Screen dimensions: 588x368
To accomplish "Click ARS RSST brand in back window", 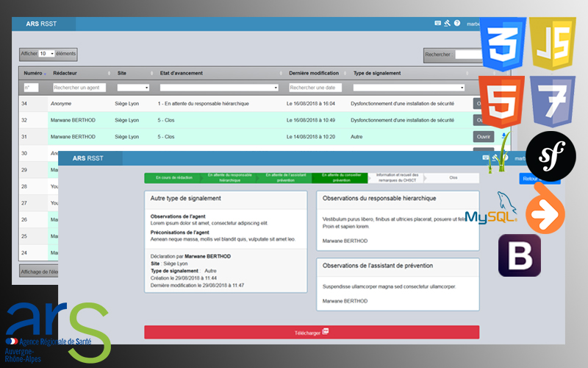I will click(x=41, y=24).
